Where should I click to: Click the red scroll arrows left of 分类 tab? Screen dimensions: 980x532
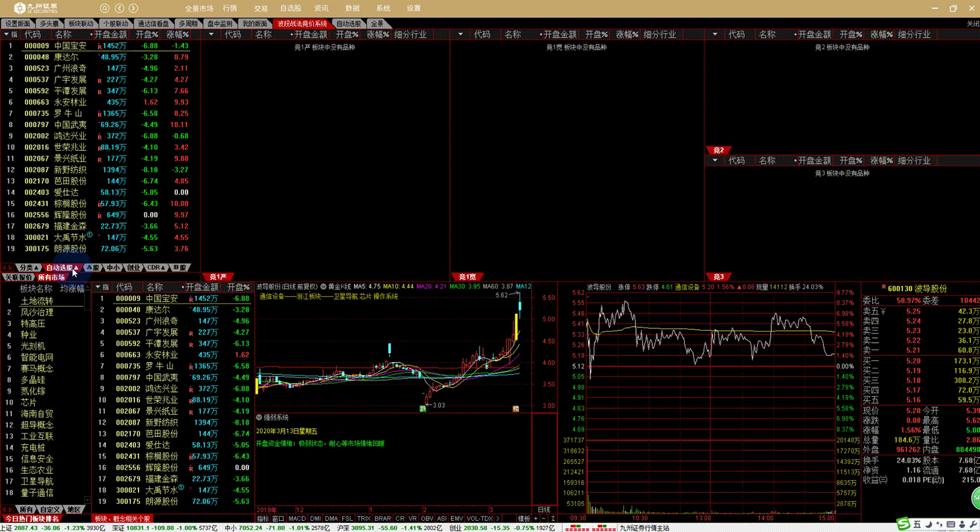tap(8, 268)
